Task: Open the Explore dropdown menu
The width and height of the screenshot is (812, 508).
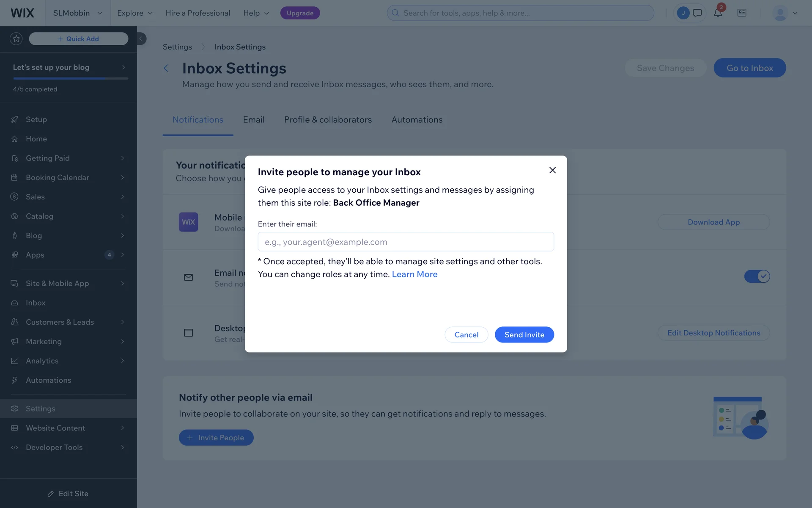Action: pos(135,13)
